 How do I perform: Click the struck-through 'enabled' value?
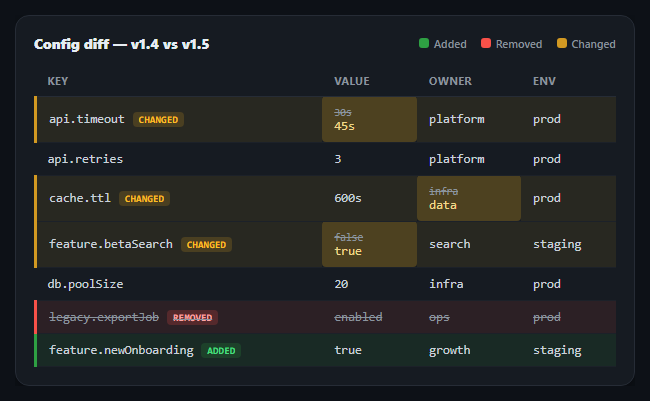pos(358,317)
